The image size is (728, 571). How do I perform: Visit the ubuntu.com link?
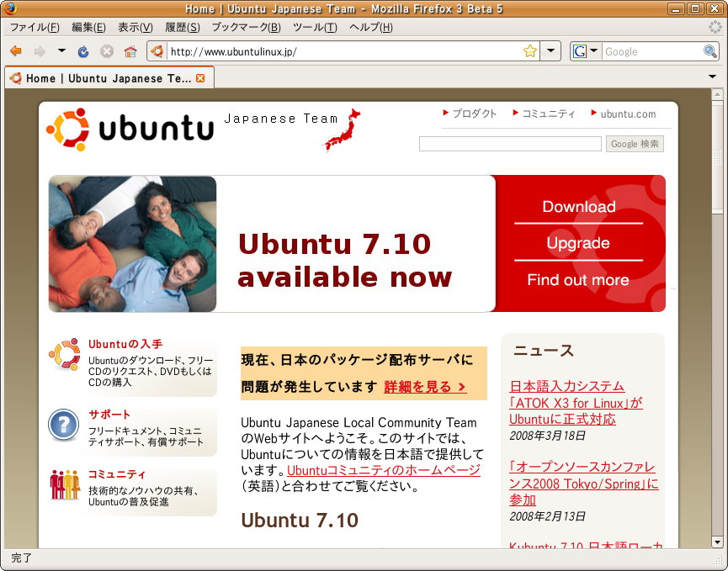[x=628, y=114]
